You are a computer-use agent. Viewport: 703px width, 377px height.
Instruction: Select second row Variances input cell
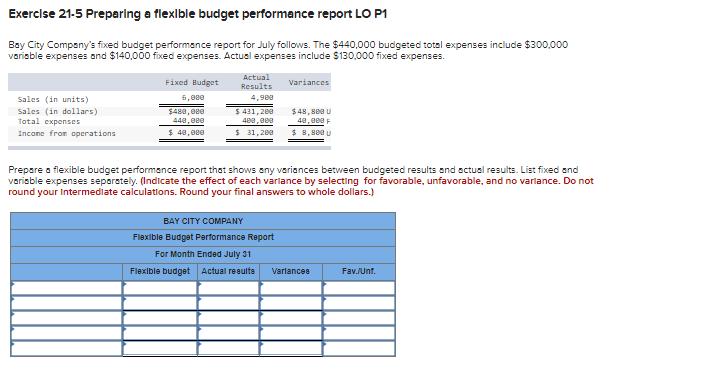[x=291, y=303]
